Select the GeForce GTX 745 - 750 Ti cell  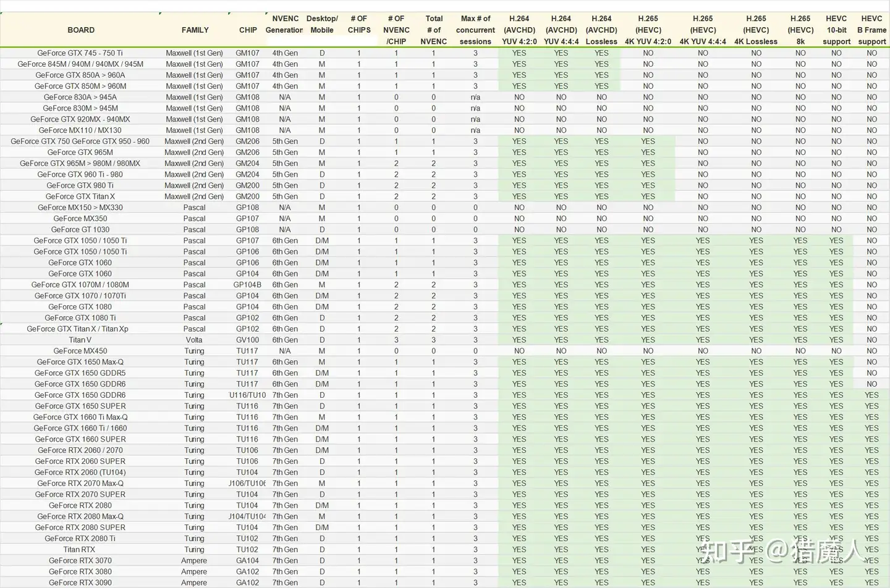pos(80,53)
